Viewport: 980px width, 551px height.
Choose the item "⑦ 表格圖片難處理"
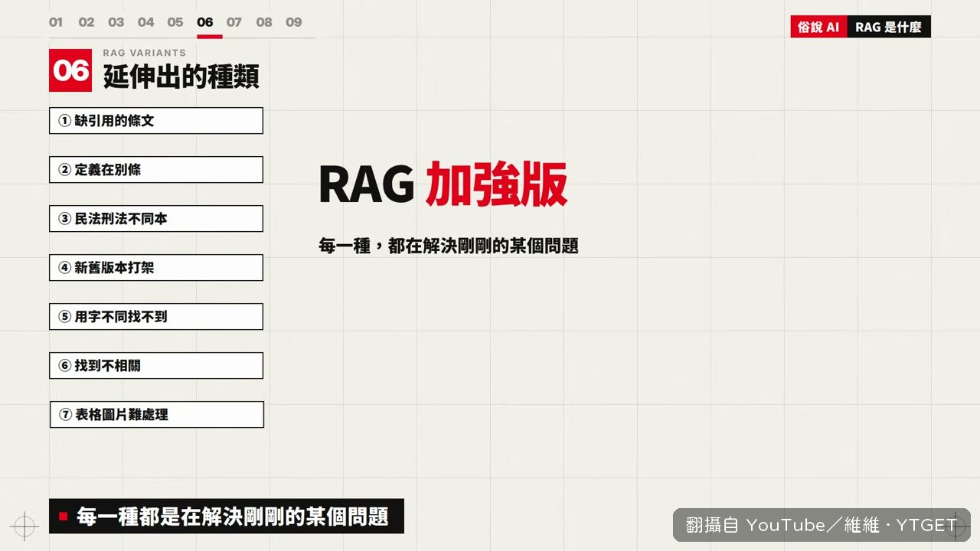click(x=157, y=415)
